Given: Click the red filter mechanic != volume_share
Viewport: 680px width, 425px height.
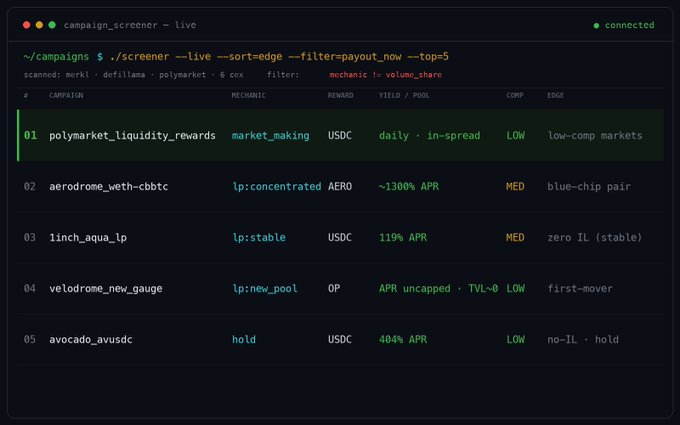Looking at the screenshot, I should pos(386,75).
